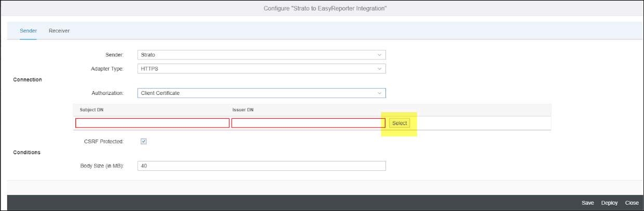Close the configuration dialog via Close
The width and height of the screenshot is (644, 211).
(x=632, y=203)
